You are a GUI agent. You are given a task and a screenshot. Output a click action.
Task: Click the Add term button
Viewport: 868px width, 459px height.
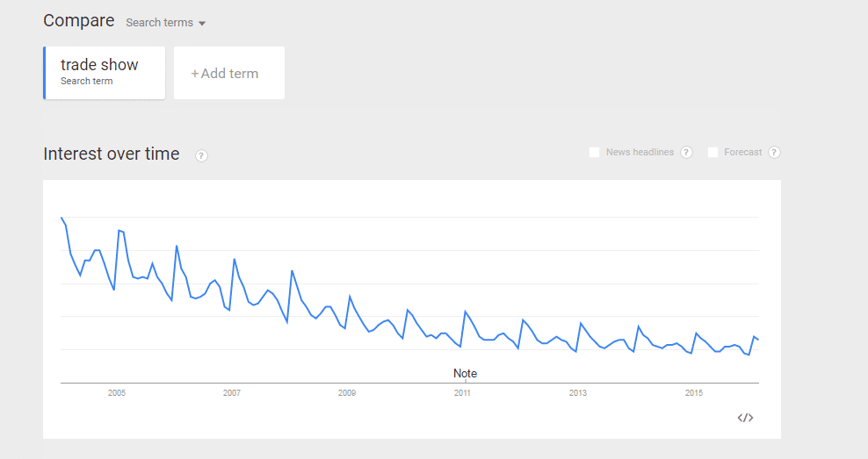tap(229, 73)
